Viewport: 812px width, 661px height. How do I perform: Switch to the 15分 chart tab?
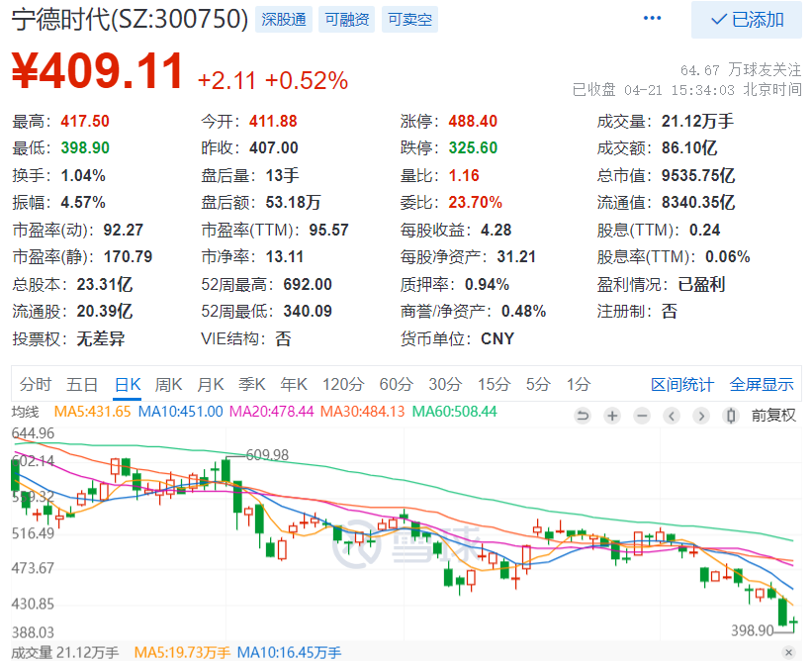coord(494,384)
